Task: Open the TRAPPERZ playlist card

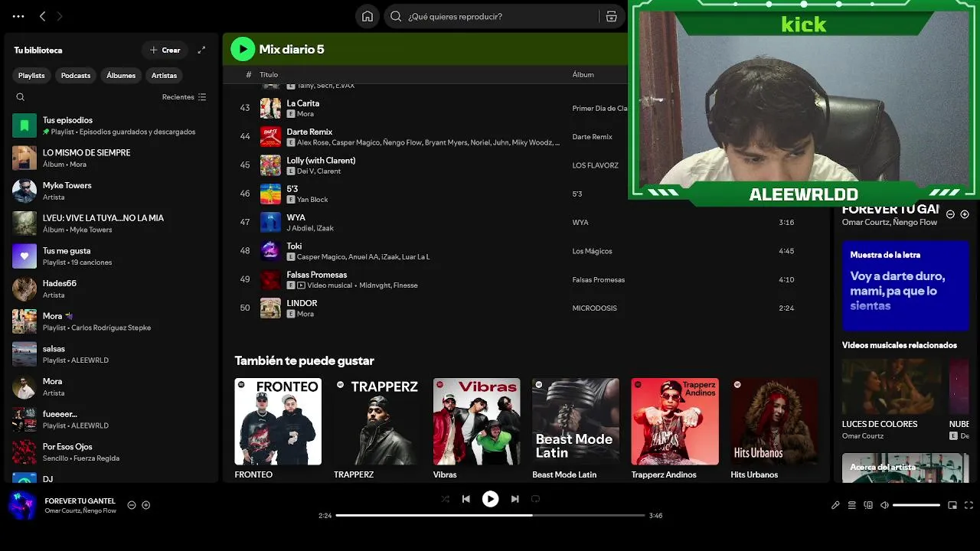Action: coord(377,429)
